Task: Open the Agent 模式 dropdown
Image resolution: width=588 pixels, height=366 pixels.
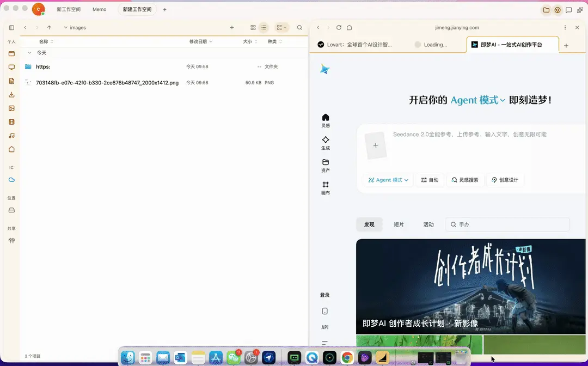Action: [x=388, y=180]
